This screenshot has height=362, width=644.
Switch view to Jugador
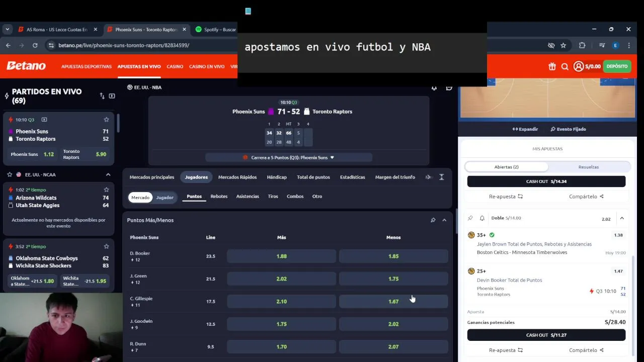(x=165, y=198)
